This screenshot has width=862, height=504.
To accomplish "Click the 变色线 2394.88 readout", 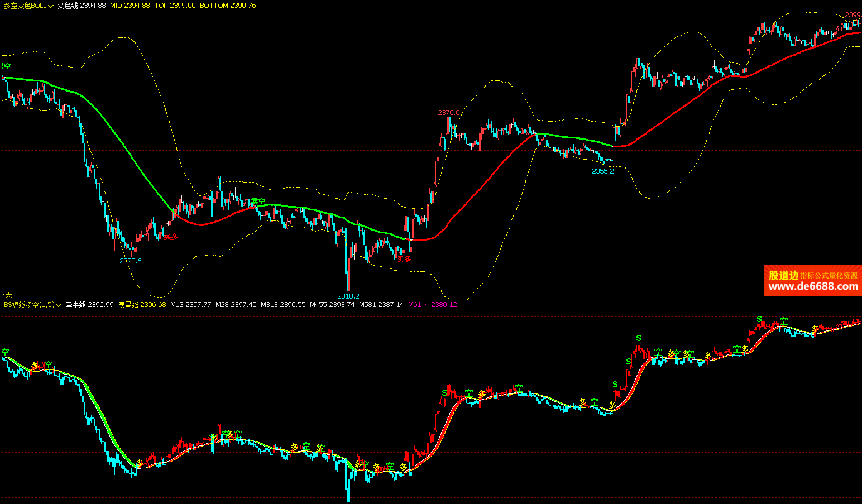I will coord(82,6).
